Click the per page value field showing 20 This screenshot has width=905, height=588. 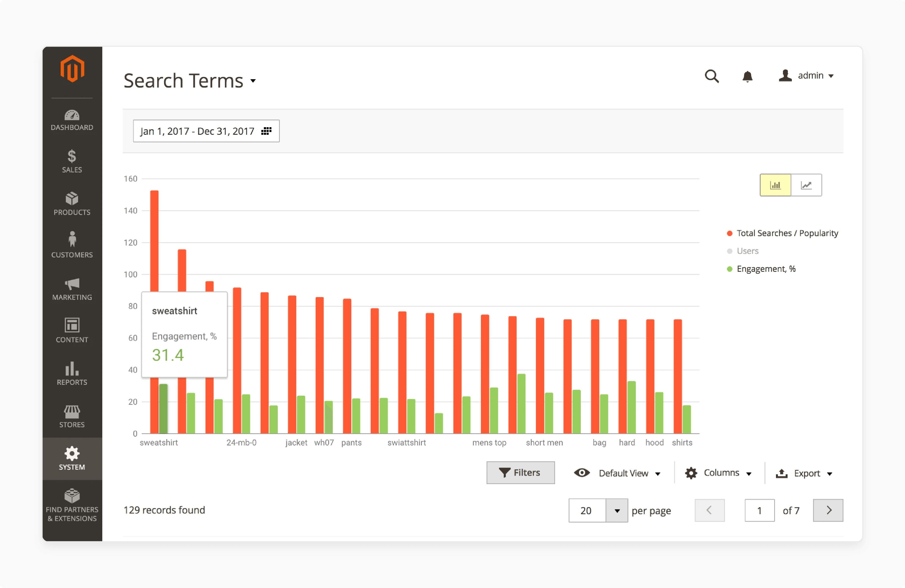pyautogui.click(x=587, y=511)
